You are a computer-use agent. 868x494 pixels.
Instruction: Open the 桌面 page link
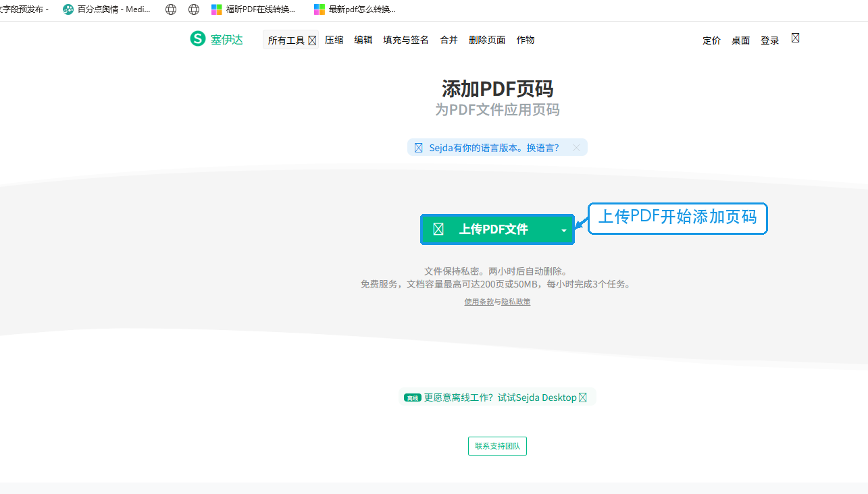click(x=741, y=40)
